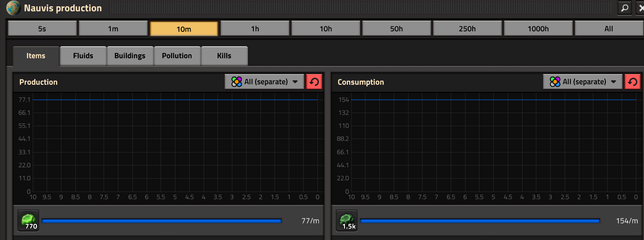Reset the Production graph with red arrow
644x240 pixels.
click(x=314, y=82)
